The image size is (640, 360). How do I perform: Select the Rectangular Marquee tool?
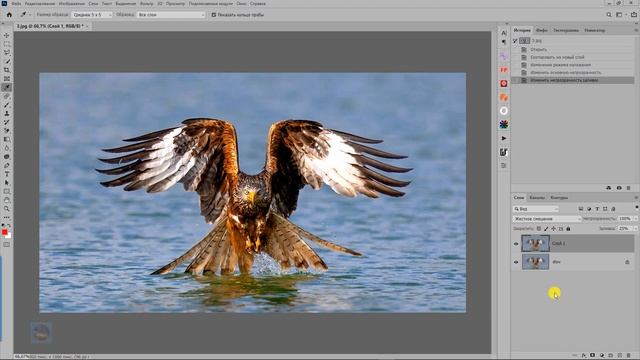[x=7, y=44]
